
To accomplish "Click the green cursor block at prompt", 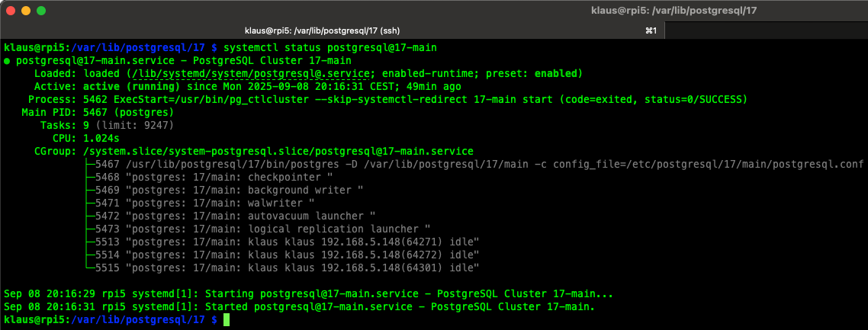I will tap(226, 320).
